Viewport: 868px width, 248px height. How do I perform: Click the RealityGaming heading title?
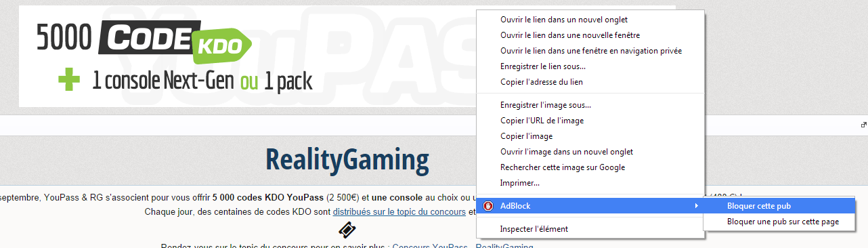[x=347, y=160]
